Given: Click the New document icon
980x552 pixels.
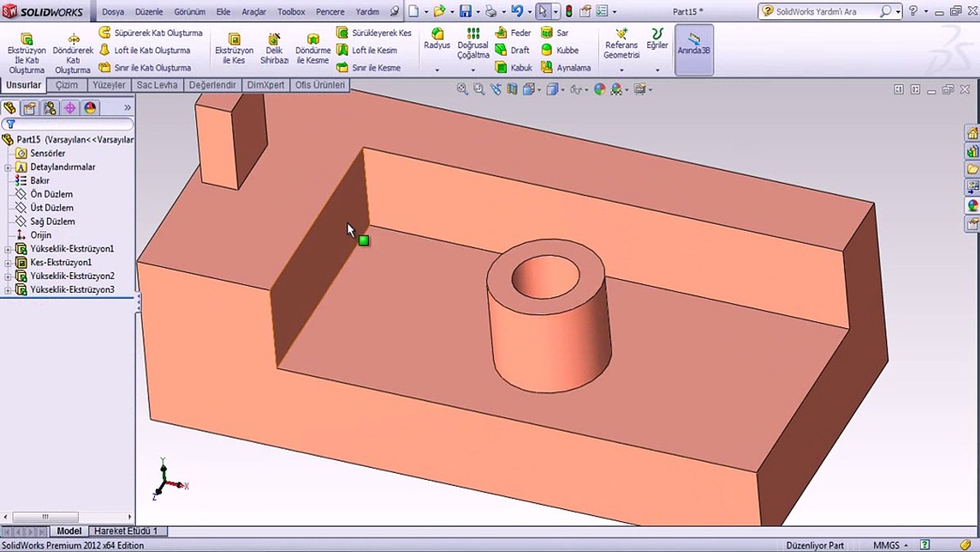Looking at the screenshot, I should 413,11.
